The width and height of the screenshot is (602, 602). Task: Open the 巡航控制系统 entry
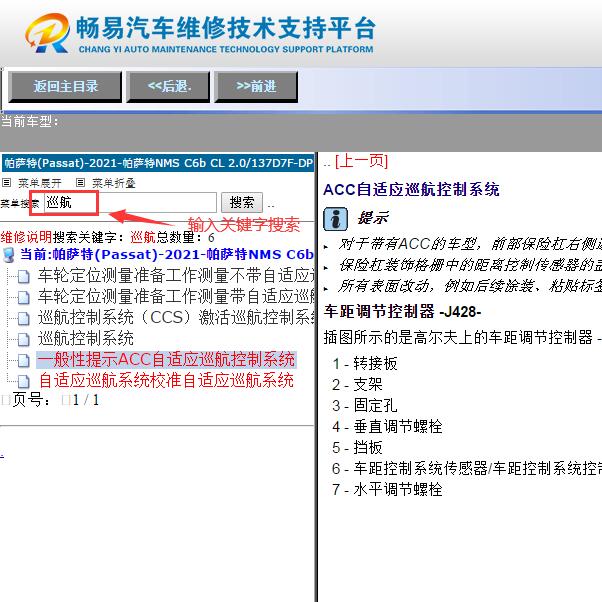[86, 339]
